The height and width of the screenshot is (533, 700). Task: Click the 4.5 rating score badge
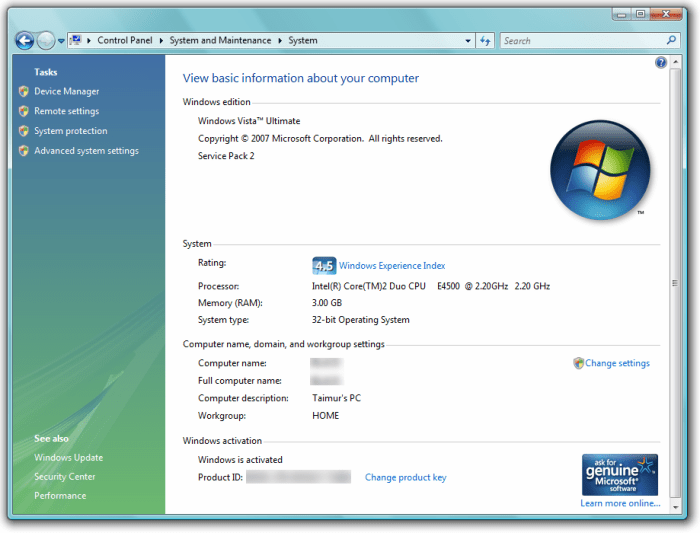[324, 266]
